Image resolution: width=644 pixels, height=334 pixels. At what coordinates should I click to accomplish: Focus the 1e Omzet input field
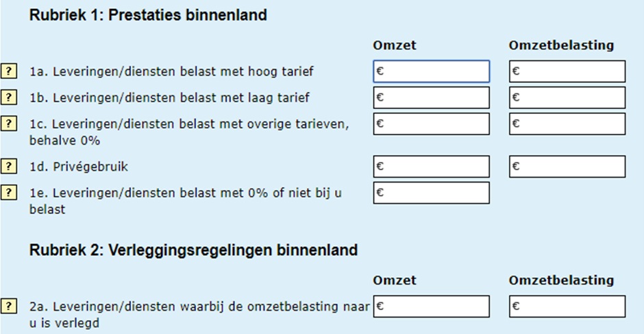click(x=432, y=193)
